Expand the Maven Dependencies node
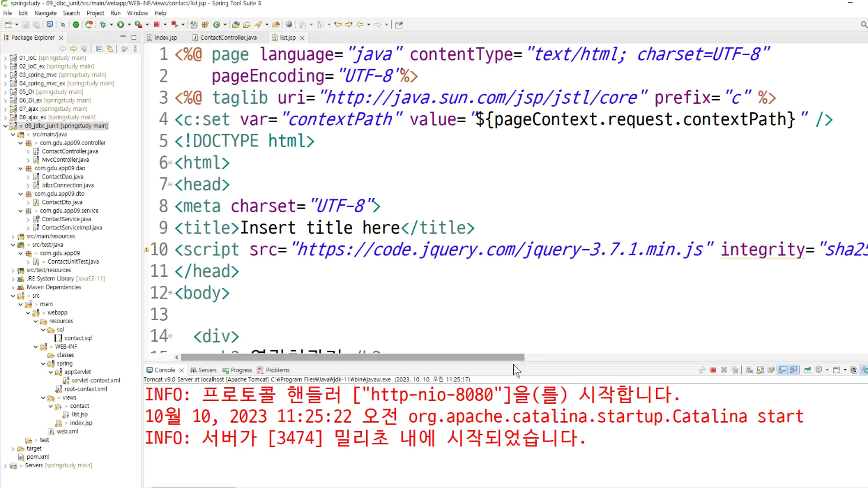Image resolution: width=868 pixels, height=488 pixels. [13, 287]
